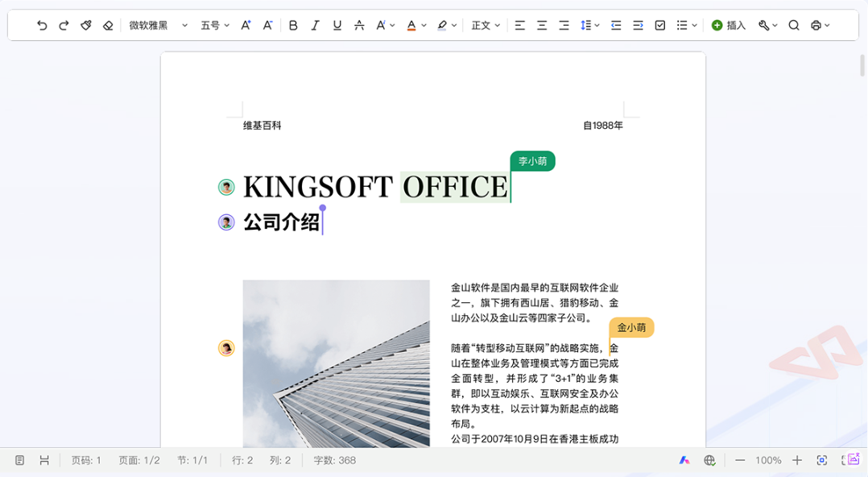The image size is (868, 477).
Task: Click the Undo arrow icon
Action: coord(42,26)
